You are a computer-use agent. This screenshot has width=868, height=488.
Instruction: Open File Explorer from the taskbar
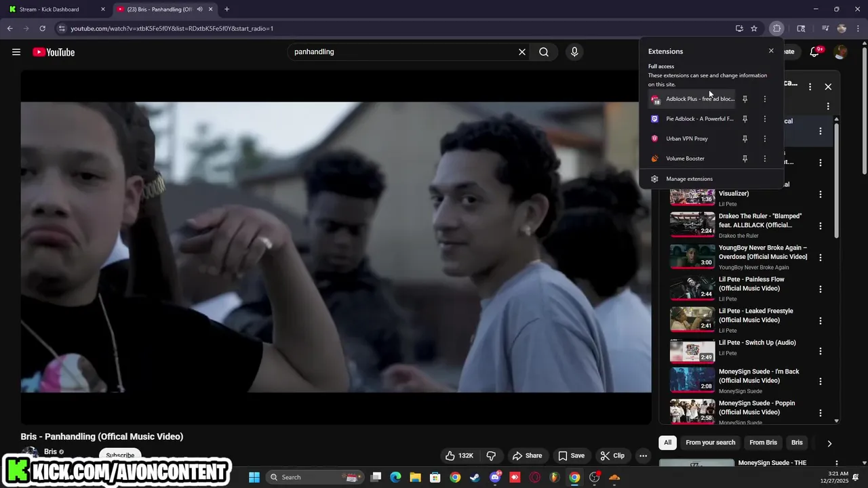pyautogui.click(x=415, y=477)
